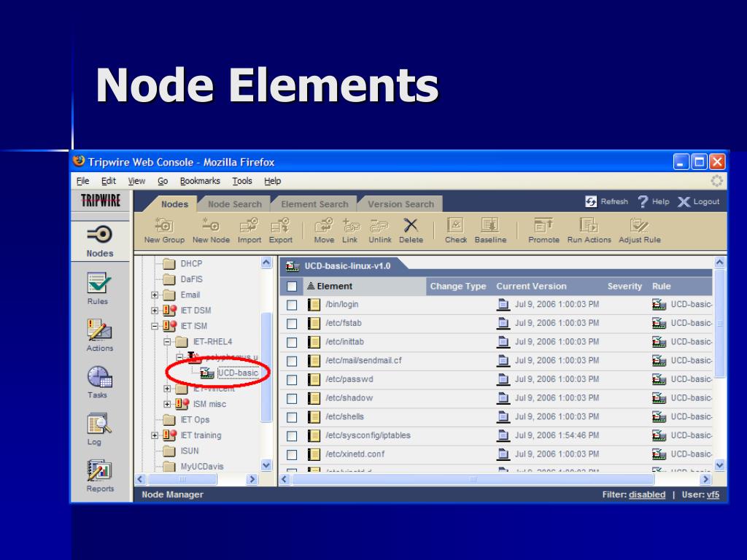747x560 pixels.
Task: Open the Tools menu
Action: (x=242, y=181)
